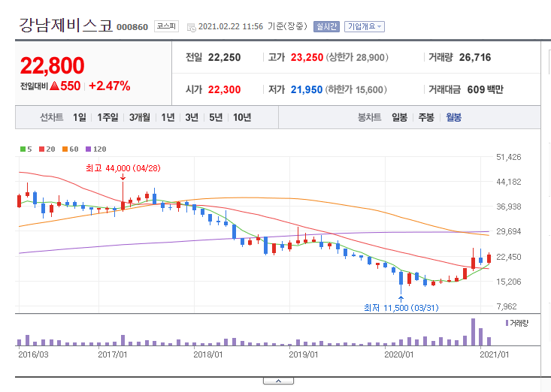Collapse the chart using bottom chevron handle
The width and height of the screenshot is (551, 392).
coord(278,381)
